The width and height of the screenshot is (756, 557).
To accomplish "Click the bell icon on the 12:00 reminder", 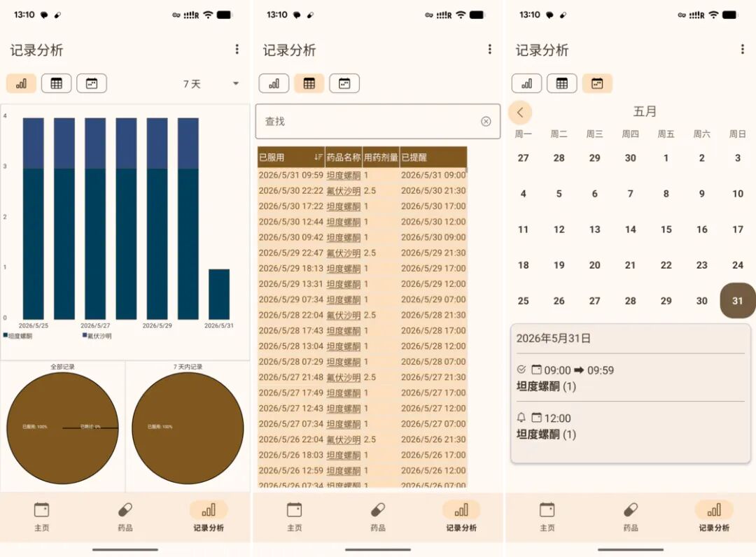I will [x=521, y=417].
